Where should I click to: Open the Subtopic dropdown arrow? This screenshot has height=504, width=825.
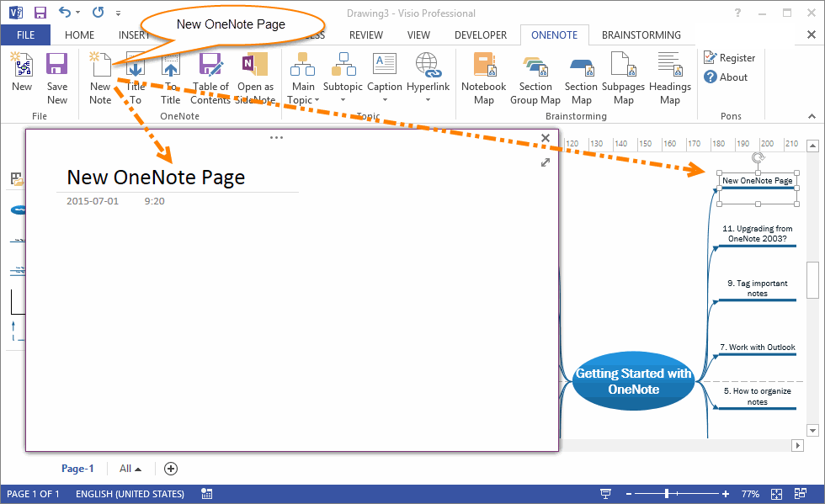(343, 100)
